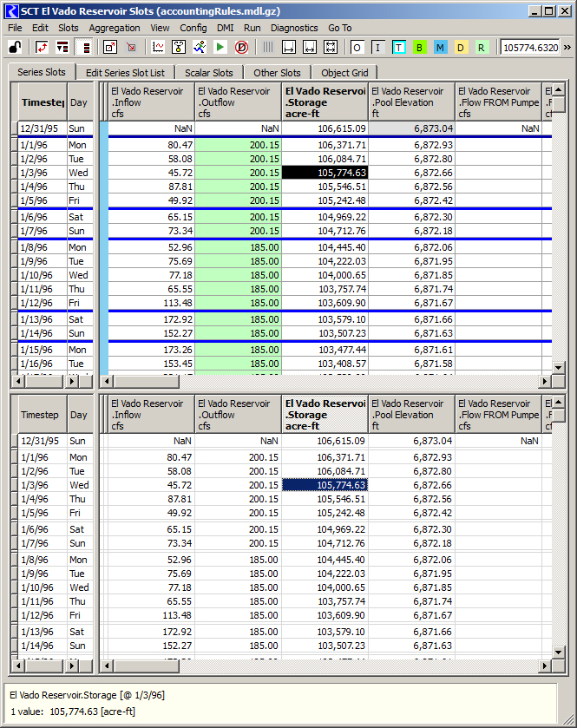Click the red line plot toolbar icon
The height and width of the screenshot is (728, 577).
pos(158,48)
